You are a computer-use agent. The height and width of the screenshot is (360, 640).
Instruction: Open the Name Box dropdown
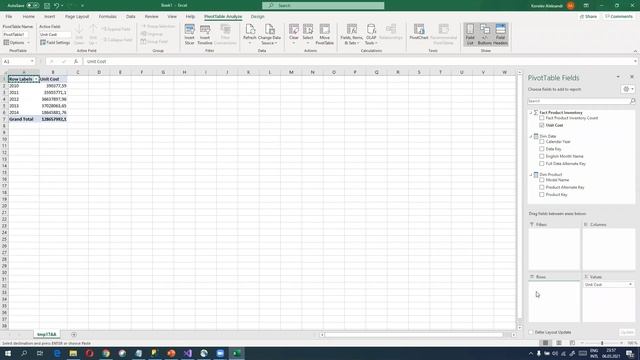pyautogui.click(x=32, y=61)
